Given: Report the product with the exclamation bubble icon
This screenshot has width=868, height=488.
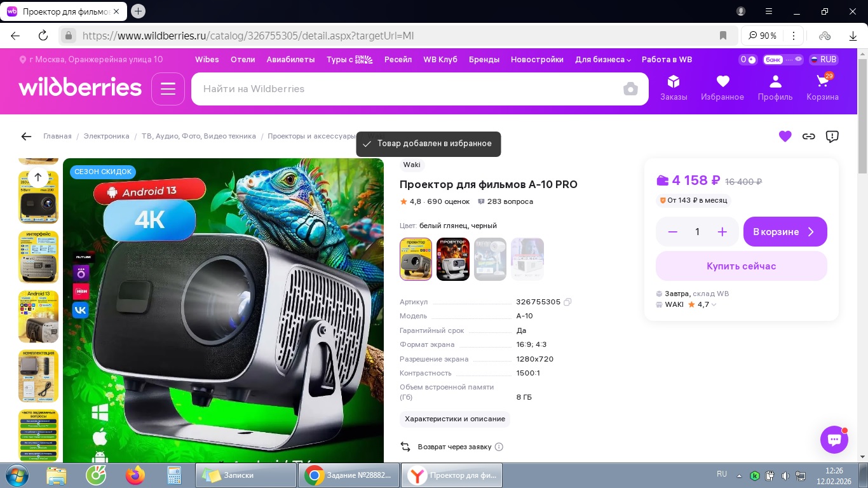Looking at the screenshot, I should [x=832, y=136].
